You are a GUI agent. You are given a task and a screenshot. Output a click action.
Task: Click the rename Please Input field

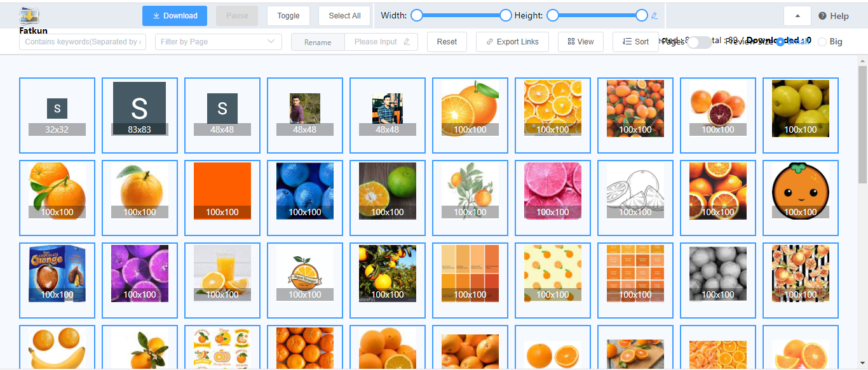381,42
